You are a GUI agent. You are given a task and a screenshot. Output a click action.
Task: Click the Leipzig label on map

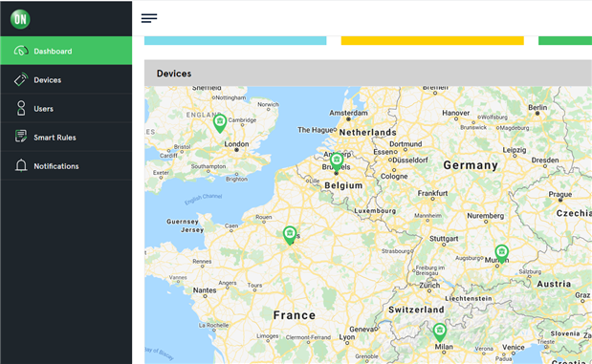point(515,150)
